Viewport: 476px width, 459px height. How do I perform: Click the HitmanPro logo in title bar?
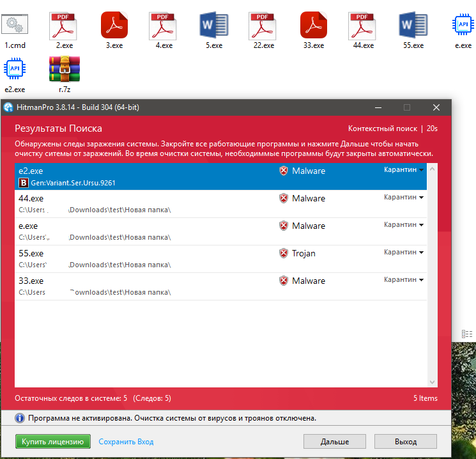[8, 107]
